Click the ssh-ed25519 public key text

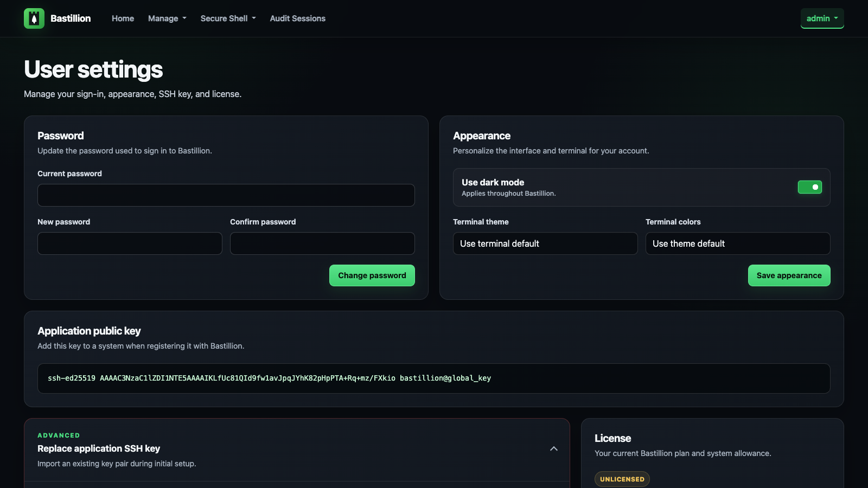click(x=269, y=378)
